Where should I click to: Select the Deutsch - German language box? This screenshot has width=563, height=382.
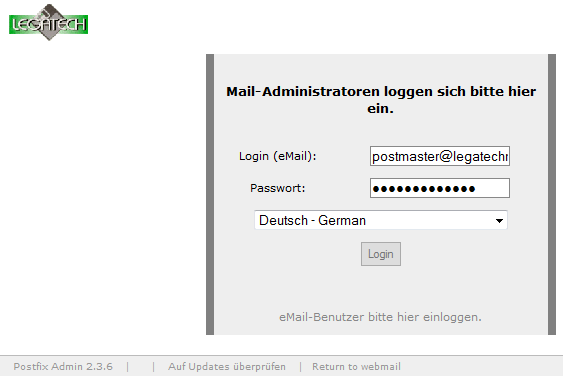381,220
